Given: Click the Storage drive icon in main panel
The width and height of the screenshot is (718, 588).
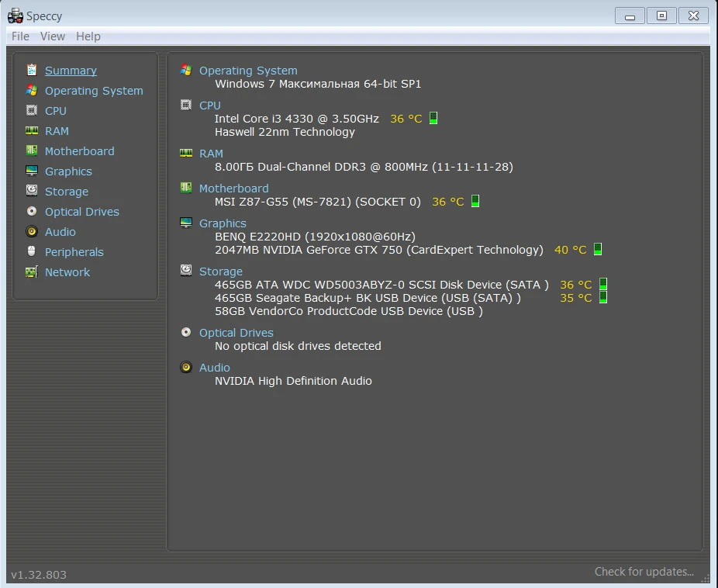Looking at the screenshot, I should [186, 270].
